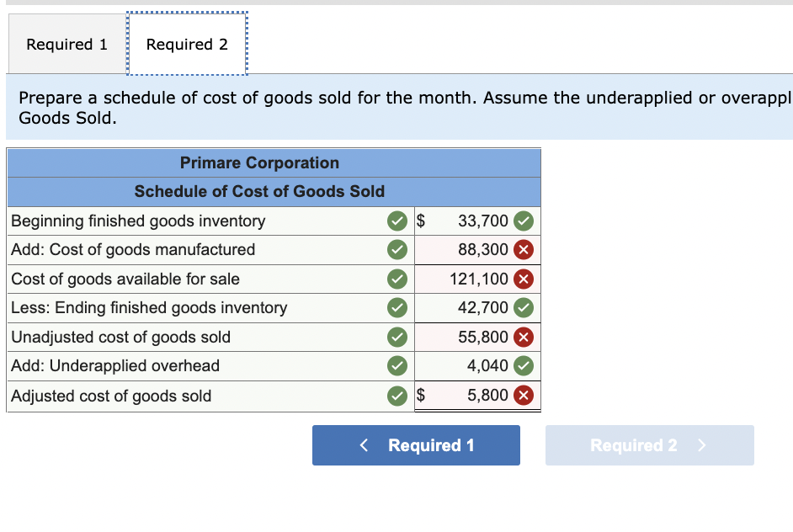Edit the 42,700 amount field

(477, 308)
